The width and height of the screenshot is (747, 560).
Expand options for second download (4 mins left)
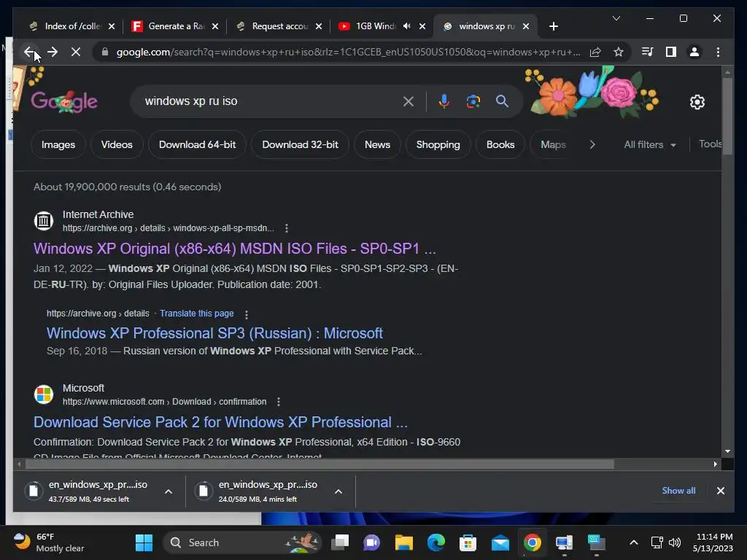pyautogui.click(x=338, y=491)
